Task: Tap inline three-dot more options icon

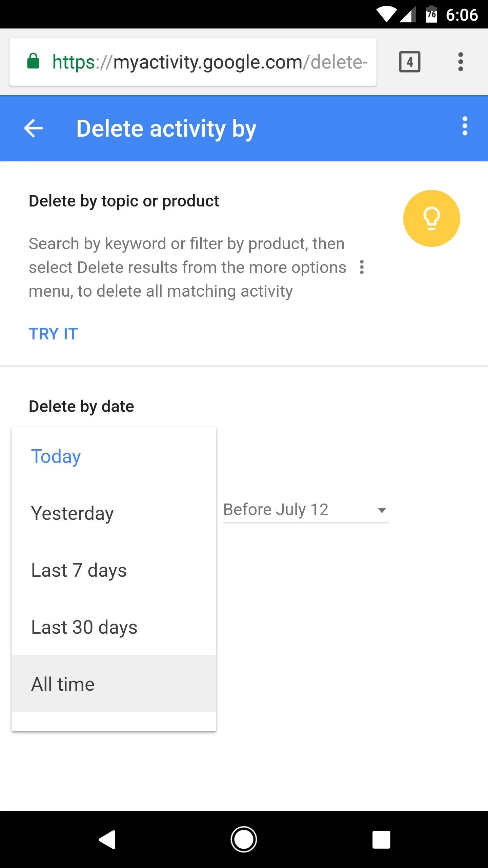Action: (x=362, y=267)
